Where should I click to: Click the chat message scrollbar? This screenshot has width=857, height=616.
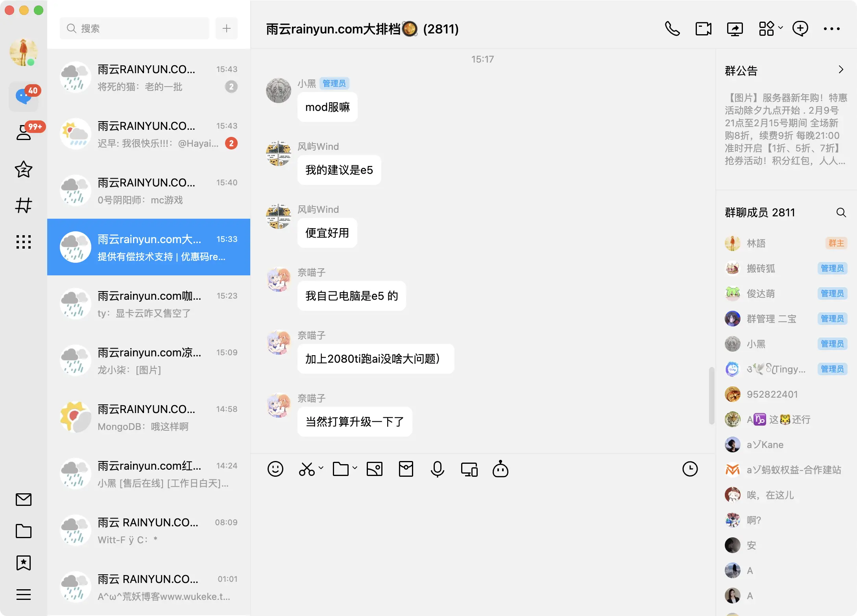point(711,395)
